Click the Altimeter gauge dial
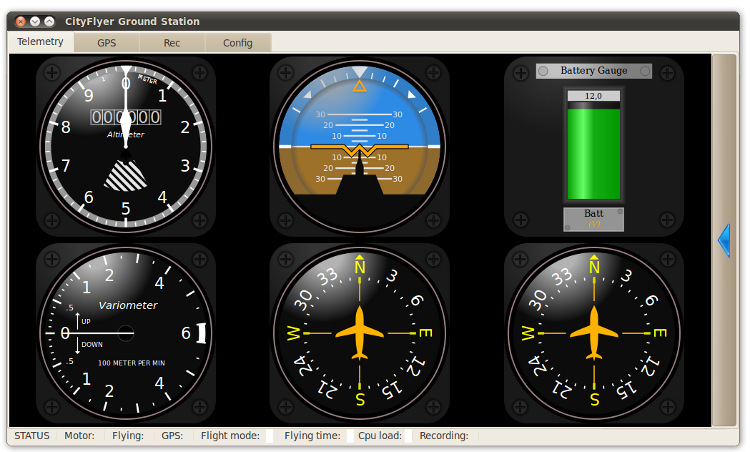Screen dimensions: 750x452 [126, 146]
